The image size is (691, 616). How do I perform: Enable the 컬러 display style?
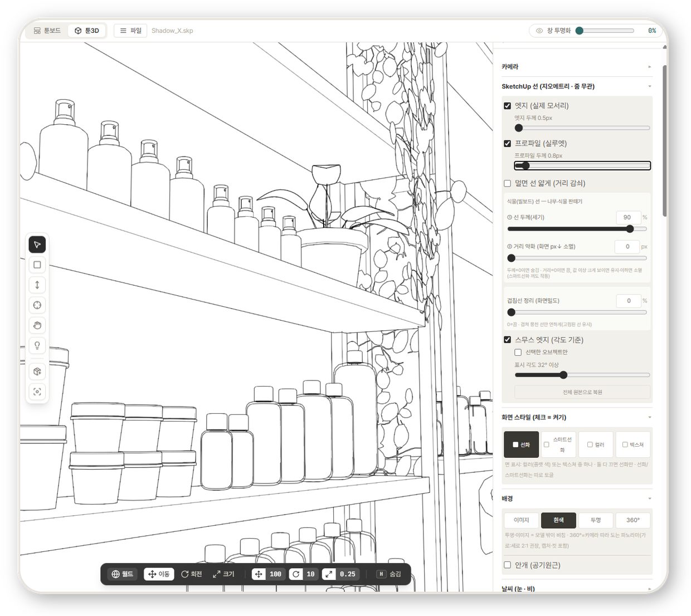pos(596,444)
